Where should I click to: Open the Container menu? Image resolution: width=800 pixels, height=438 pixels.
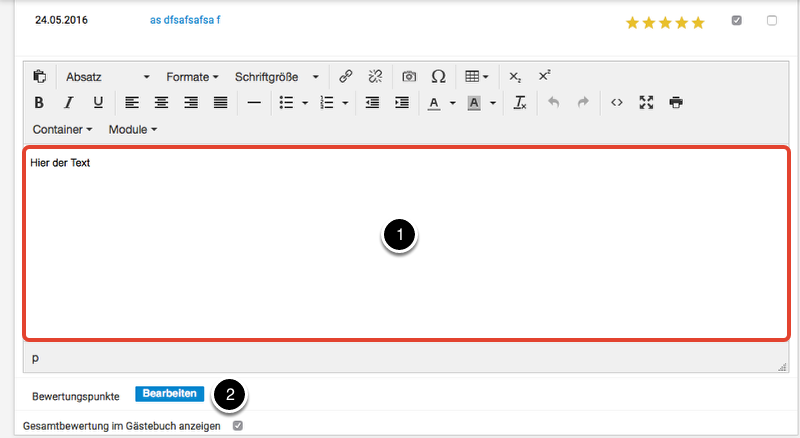point(62,129)
